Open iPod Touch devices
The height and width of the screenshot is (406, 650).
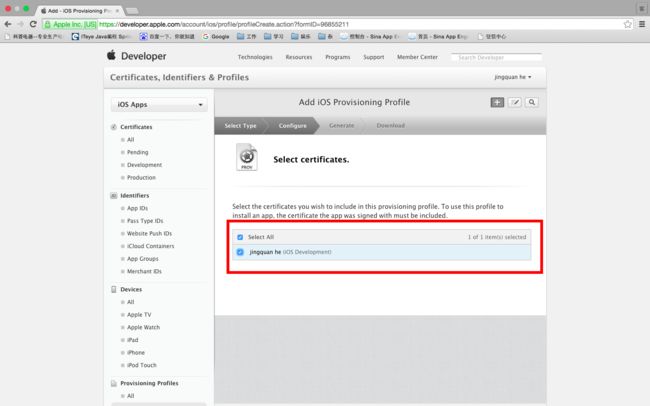pyautogui.click(x=142, y=365)
